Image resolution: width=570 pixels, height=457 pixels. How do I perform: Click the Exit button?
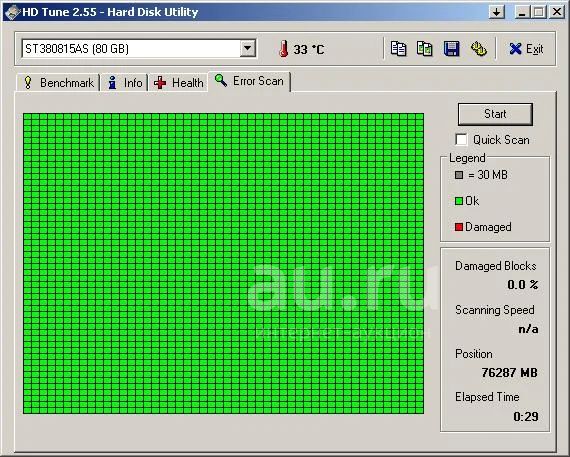tap(526, 49)
